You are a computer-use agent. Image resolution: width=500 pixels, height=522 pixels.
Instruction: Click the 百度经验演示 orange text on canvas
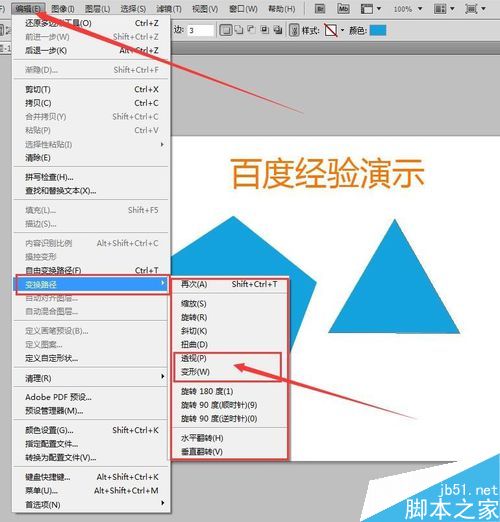[x=327, y=174]
